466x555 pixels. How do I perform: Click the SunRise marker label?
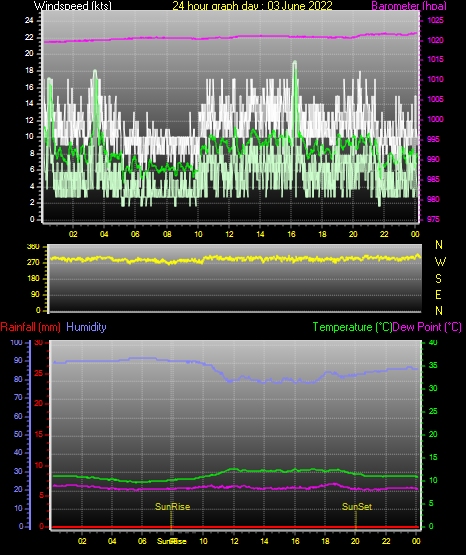[x=172, y=507]
